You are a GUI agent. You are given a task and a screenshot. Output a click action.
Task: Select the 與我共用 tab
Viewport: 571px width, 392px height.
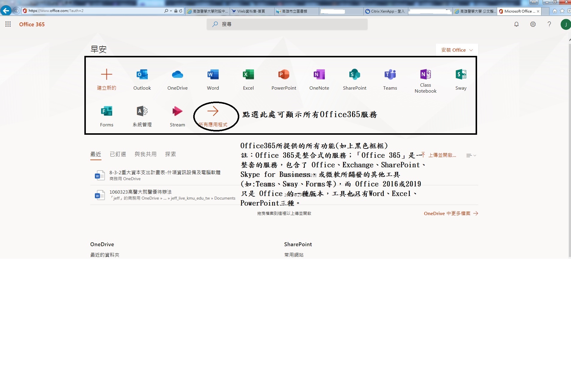tap(145, 154)
